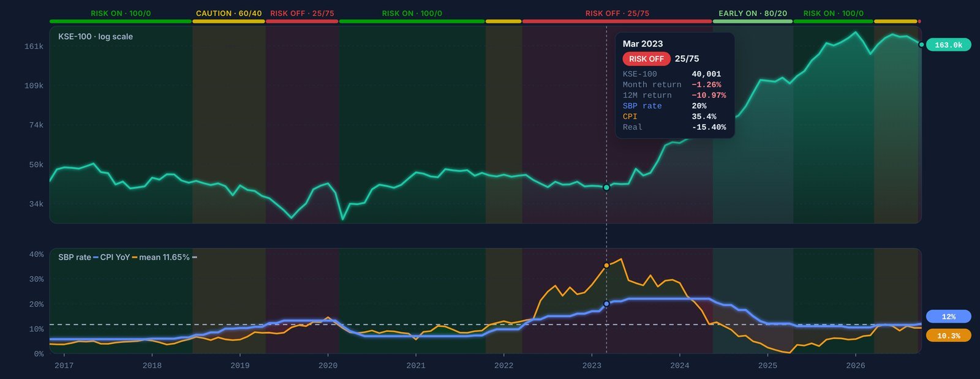
Task: Click the KSE-100 · log scale chart title
Action: click(96, 37)
